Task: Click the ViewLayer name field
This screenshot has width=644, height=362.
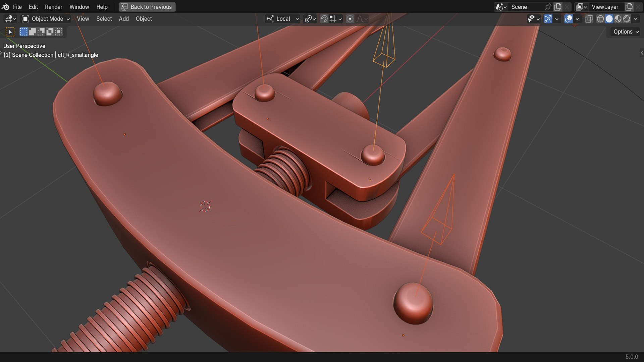Action: (x=607, y=7)
